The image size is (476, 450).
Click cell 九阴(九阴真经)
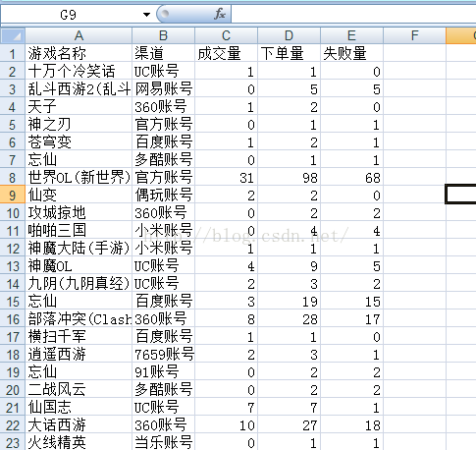pyautogui.click(x=79, y=283)
